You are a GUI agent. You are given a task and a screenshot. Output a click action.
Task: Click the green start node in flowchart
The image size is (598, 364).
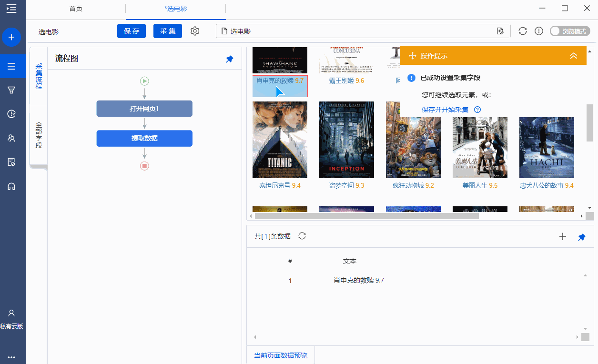pos(144,81)
